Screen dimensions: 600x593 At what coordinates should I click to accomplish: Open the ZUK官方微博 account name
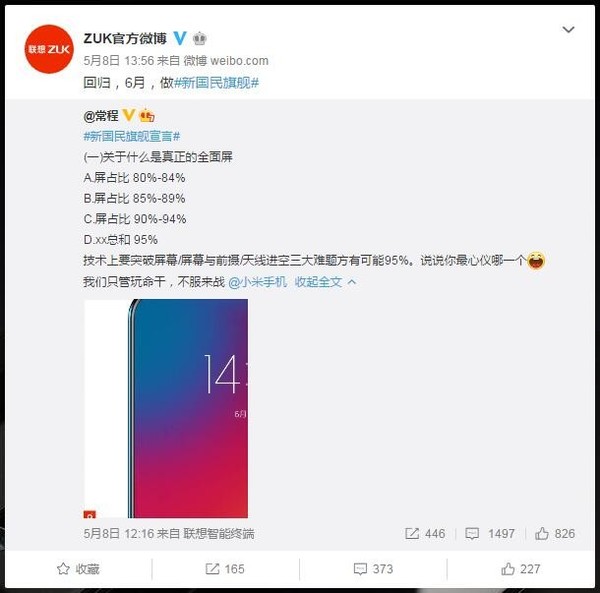125,38
